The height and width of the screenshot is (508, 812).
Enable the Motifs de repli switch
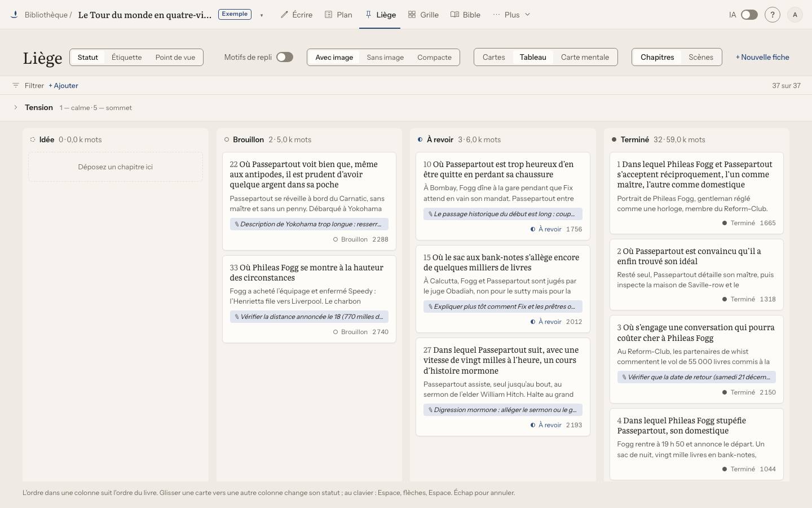(285, 57)
